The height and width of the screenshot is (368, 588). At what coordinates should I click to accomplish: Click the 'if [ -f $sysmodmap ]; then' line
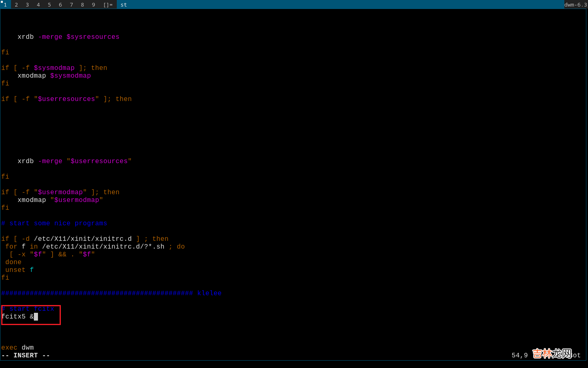tap(54, 68)
